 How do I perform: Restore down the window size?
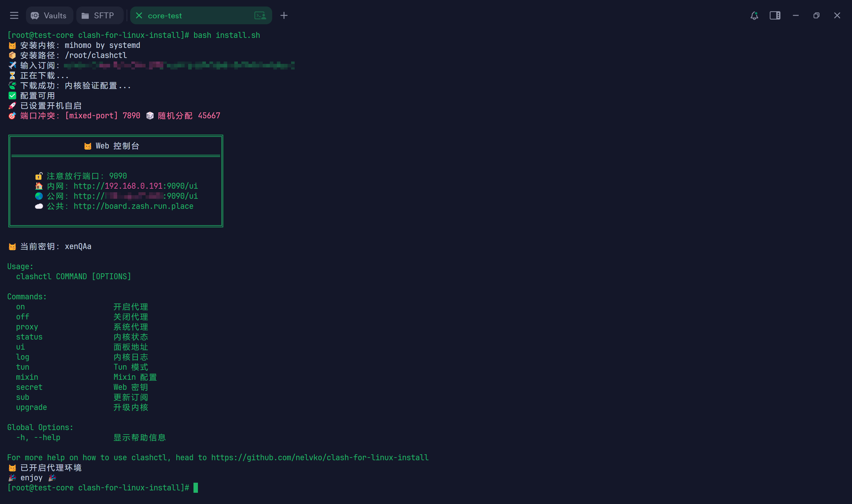(816, 16)
